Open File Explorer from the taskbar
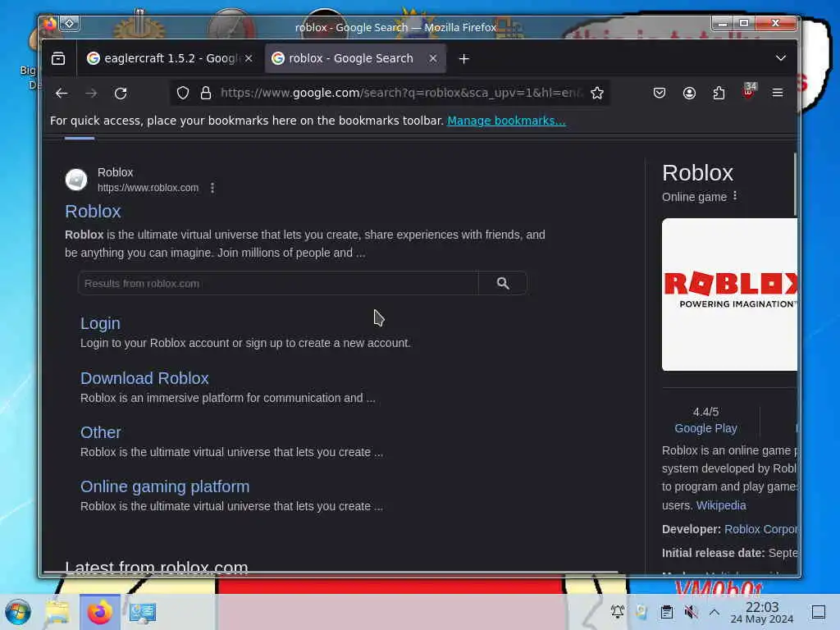 point(57,612)
